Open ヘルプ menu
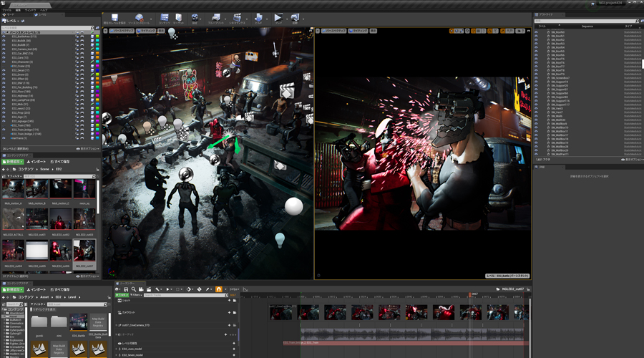644x358 pixels. coord(44,10)
